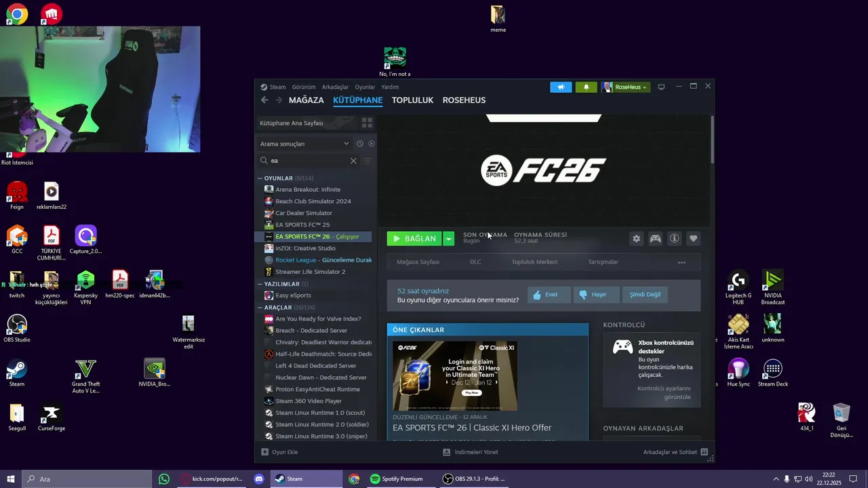The height and width of the screenshot is (488, 868).
Task: Go back with the Steam navigation arrow
Action: (264, 100)
